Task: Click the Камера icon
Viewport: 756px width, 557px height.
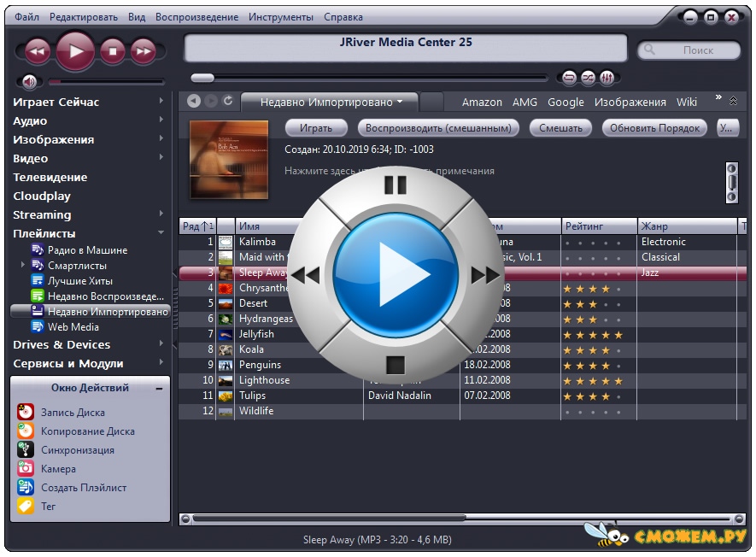Action: pos(26,468)
